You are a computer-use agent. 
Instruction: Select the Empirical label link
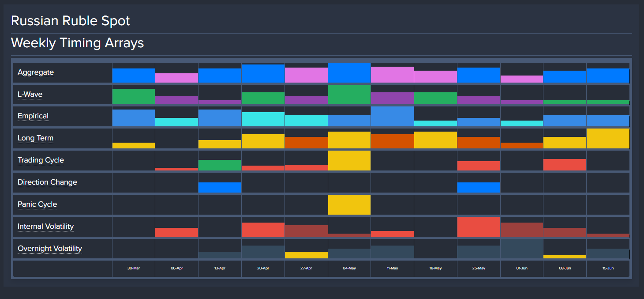click(x=33, y=116)
